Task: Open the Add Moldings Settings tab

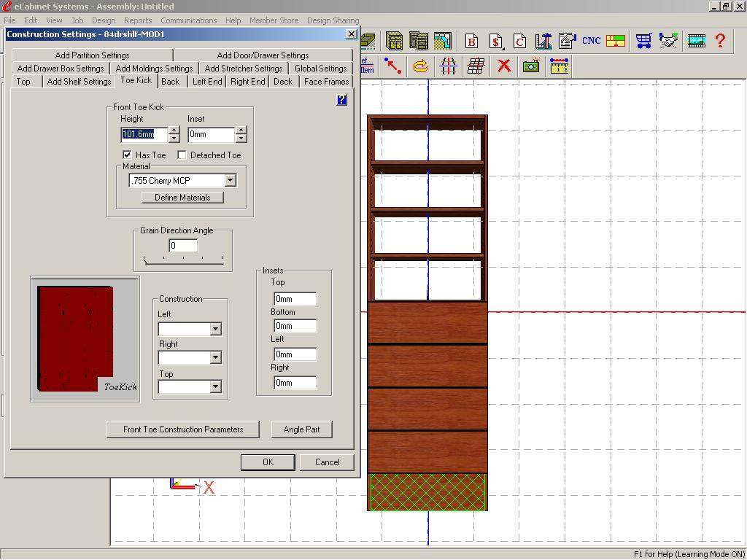Action: pos(155,68)
